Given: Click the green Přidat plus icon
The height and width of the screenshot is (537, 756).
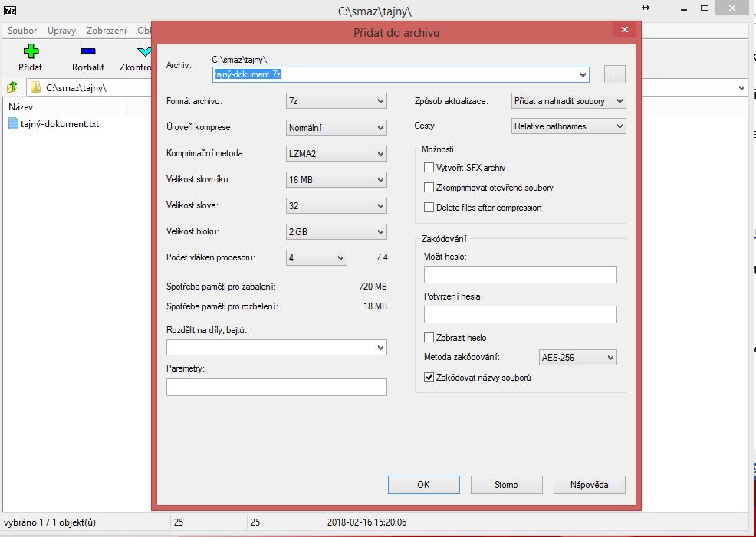Looking at the screenshot, I should [31, 52].
